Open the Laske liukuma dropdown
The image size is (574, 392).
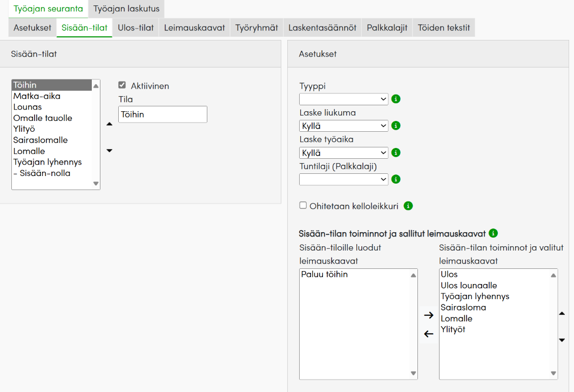[343, 126]
